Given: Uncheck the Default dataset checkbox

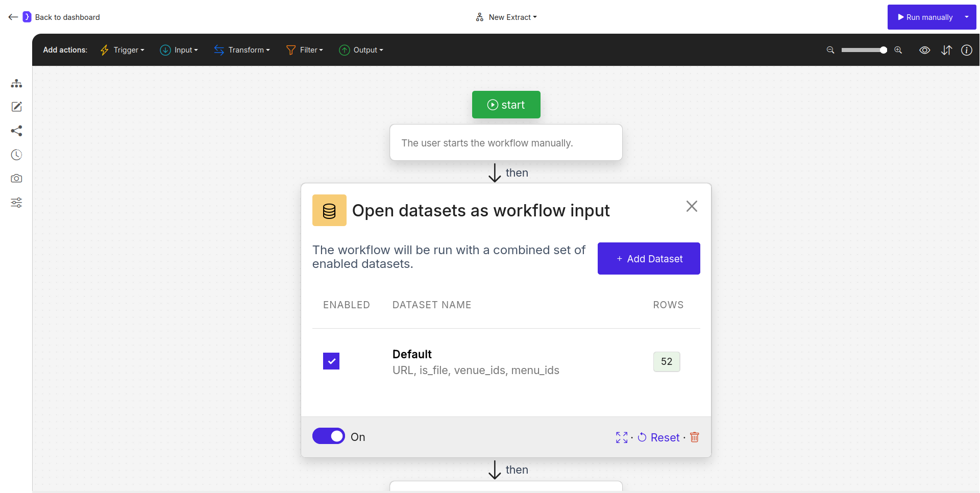Looking at the screenshot, I should pos(331,361).
